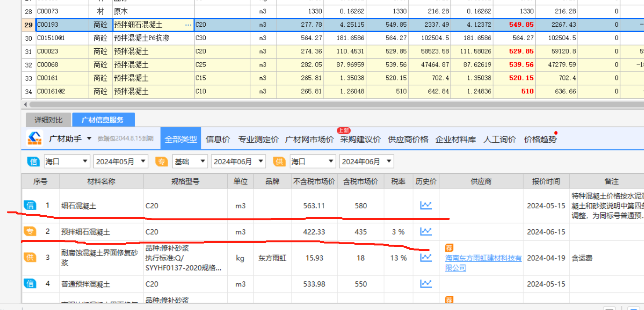This screenshot has width=644, height=310.
Task: Open the supplier 海口 city dropdown
Action: [312, 161]
